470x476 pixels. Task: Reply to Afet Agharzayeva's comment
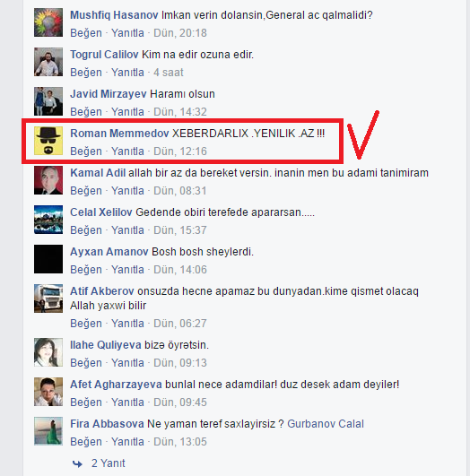127,402
